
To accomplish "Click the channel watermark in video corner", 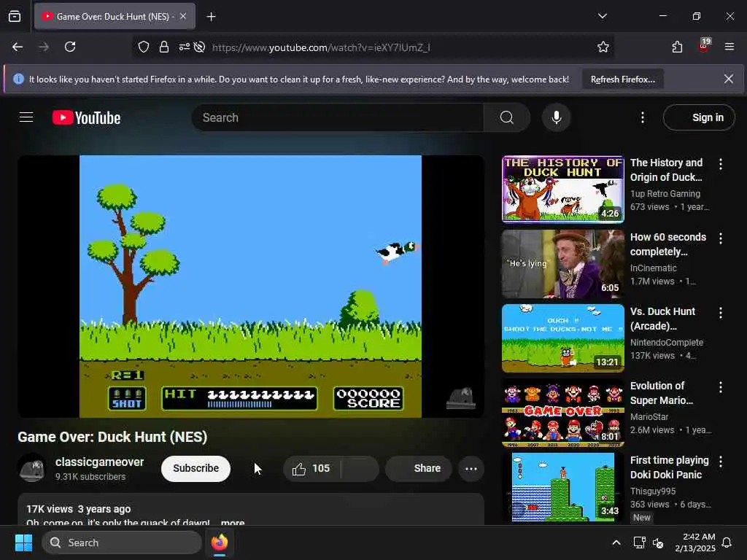I will (461, 398).
